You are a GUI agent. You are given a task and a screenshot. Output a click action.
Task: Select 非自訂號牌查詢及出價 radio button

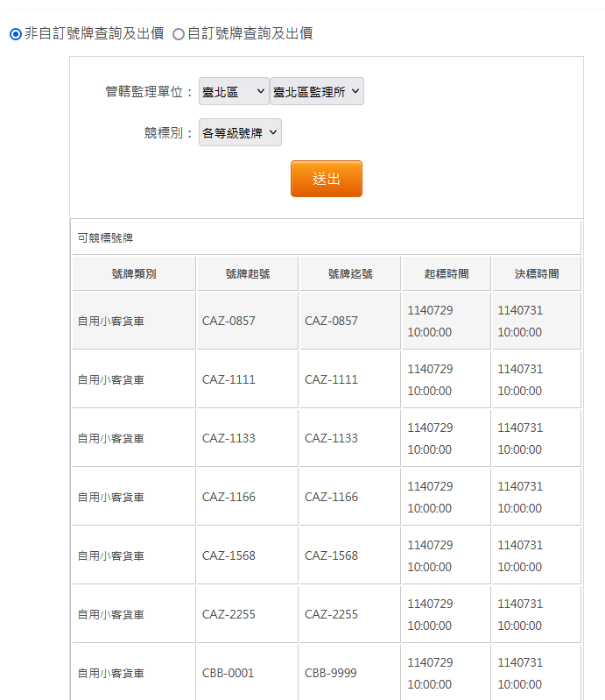click(x=16, y=34)
